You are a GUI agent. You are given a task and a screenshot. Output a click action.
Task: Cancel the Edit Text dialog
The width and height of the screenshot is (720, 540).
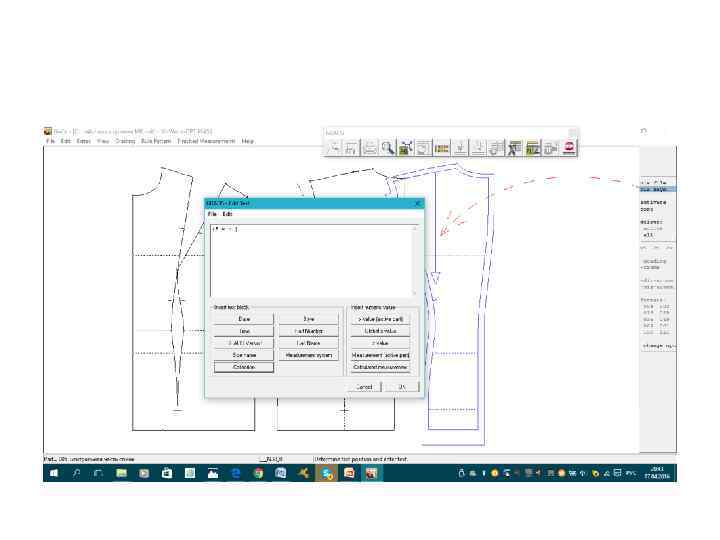364,387
